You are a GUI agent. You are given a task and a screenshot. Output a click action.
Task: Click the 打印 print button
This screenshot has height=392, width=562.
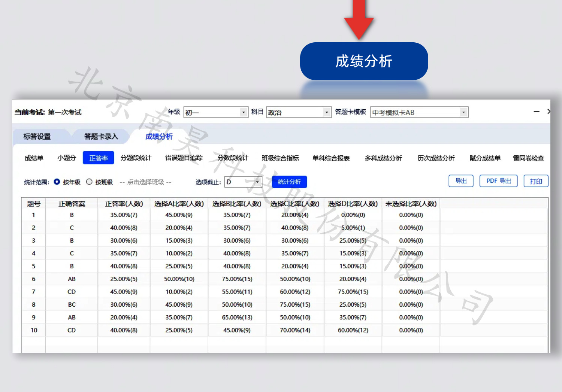pos(536,181)
